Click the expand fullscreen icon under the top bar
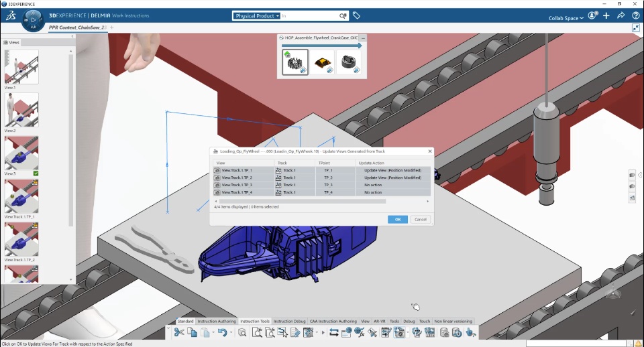The width and height of the screenshot is (644, 347). 636,28
